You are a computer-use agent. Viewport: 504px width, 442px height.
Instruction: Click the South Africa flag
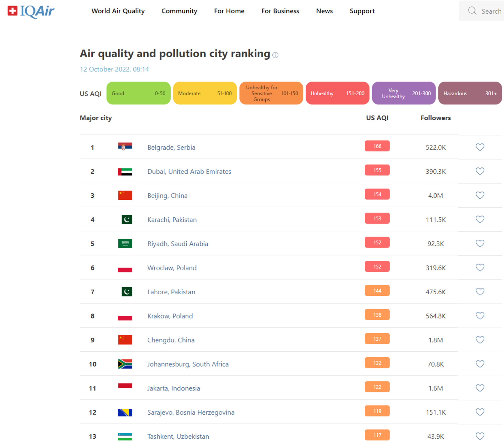click(125, 364)
